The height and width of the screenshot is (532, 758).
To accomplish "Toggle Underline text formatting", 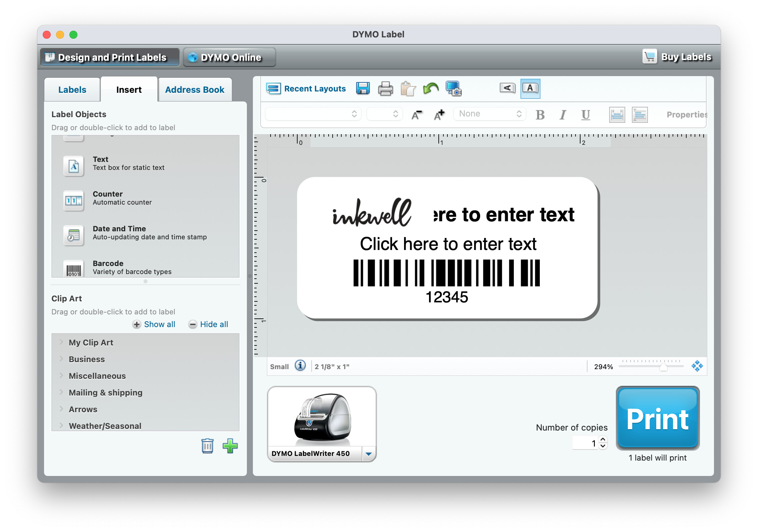I will [x=586, y=115].
